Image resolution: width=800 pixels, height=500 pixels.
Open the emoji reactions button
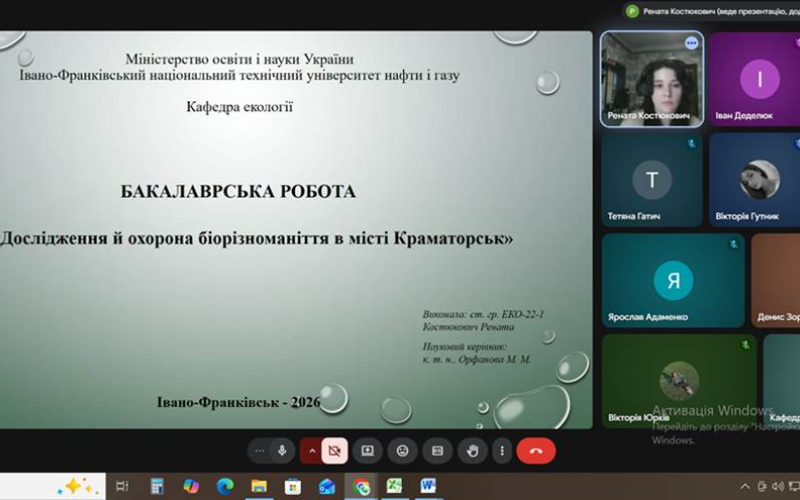pos(403,451)
